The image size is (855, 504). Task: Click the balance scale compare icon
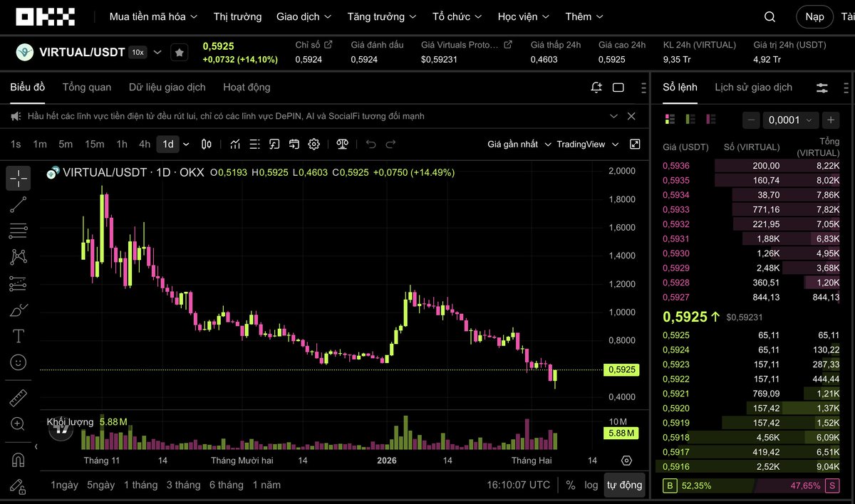coord(343,145)
